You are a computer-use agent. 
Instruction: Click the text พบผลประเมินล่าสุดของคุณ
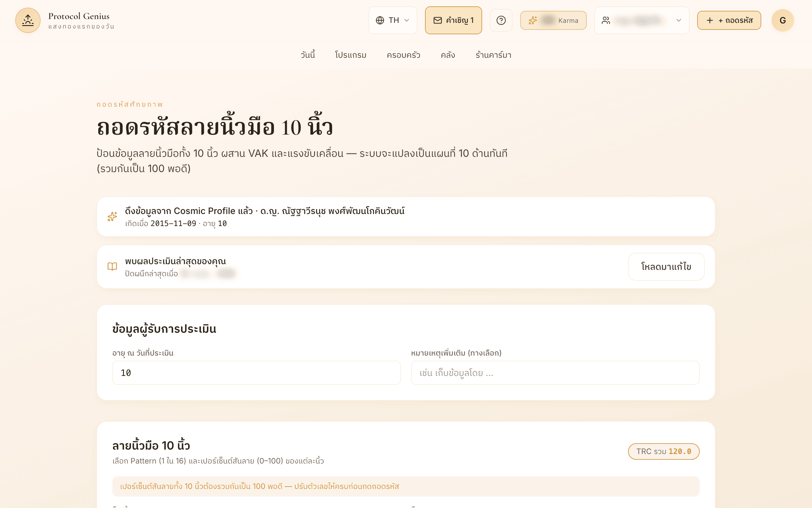pos(175,261)
